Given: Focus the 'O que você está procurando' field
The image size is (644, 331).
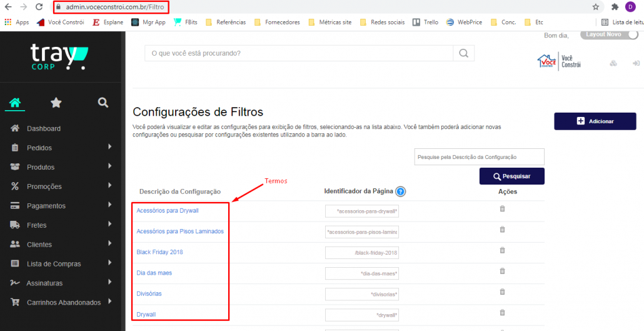Looking at the screenshot, I should point(298,54).
